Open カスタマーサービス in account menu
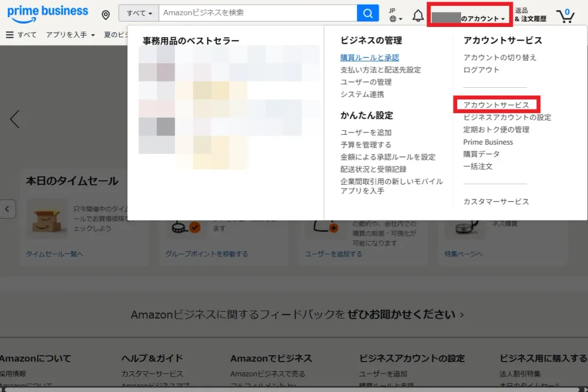 pos(496,201)
